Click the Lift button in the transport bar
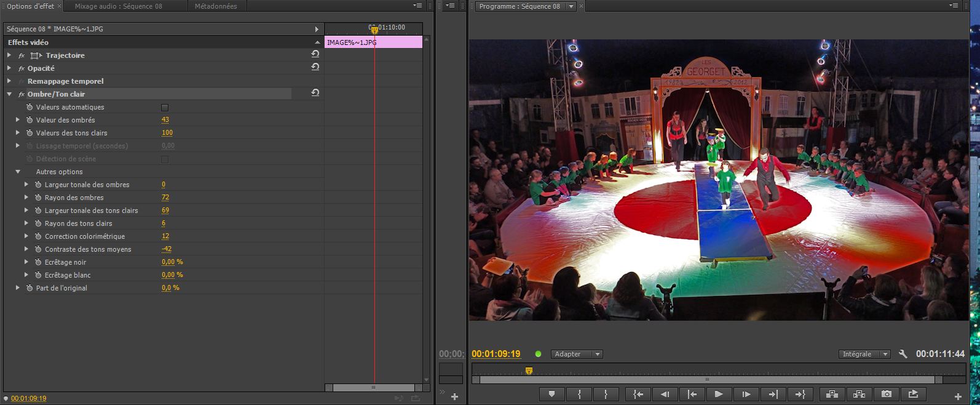The height and width of the screenshot is (405, 980). click(x=832, y=395)
